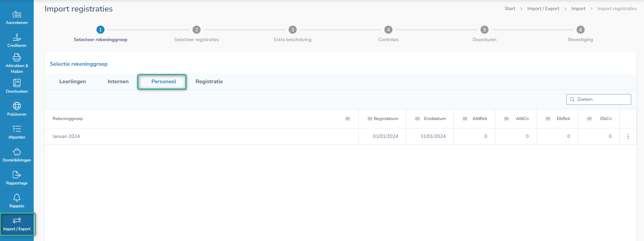Open the Rapportage sidebar icon

[17, 175]
